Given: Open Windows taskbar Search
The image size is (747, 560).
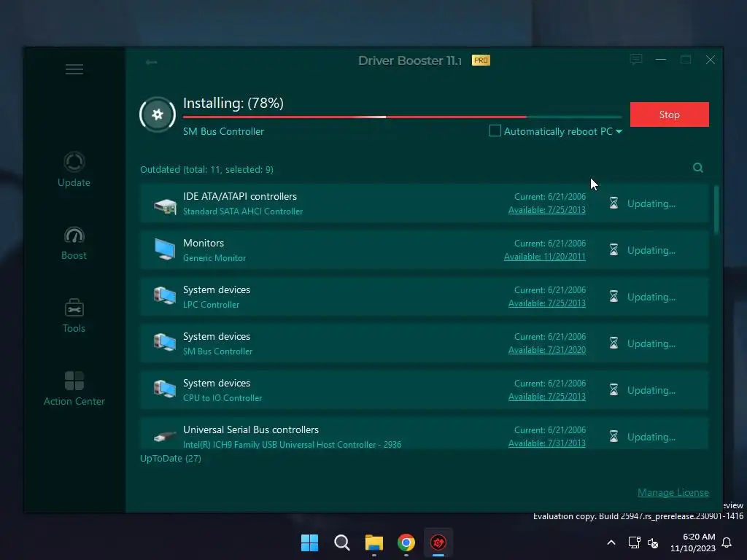Looking at the screenshot, I should pos(342,542).
